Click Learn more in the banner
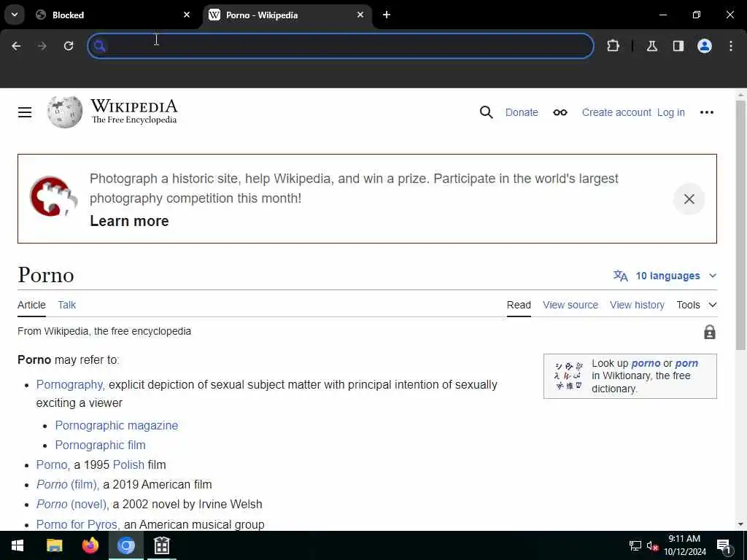This screenshot has width=747, height=560. (129, 221)
